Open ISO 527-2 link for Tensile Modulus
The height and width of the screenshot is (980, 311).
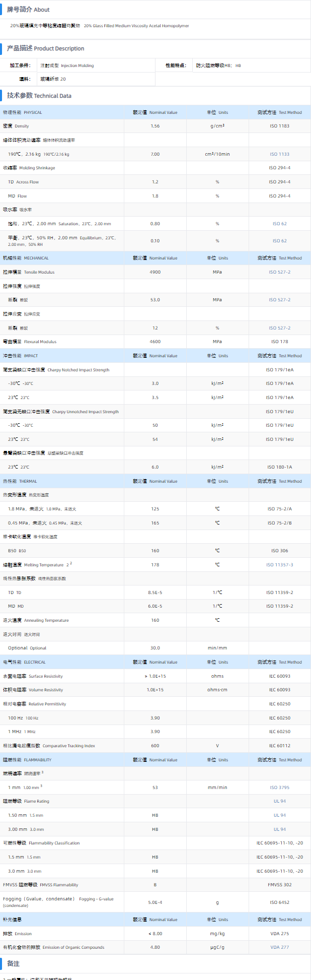pos(279,272)
